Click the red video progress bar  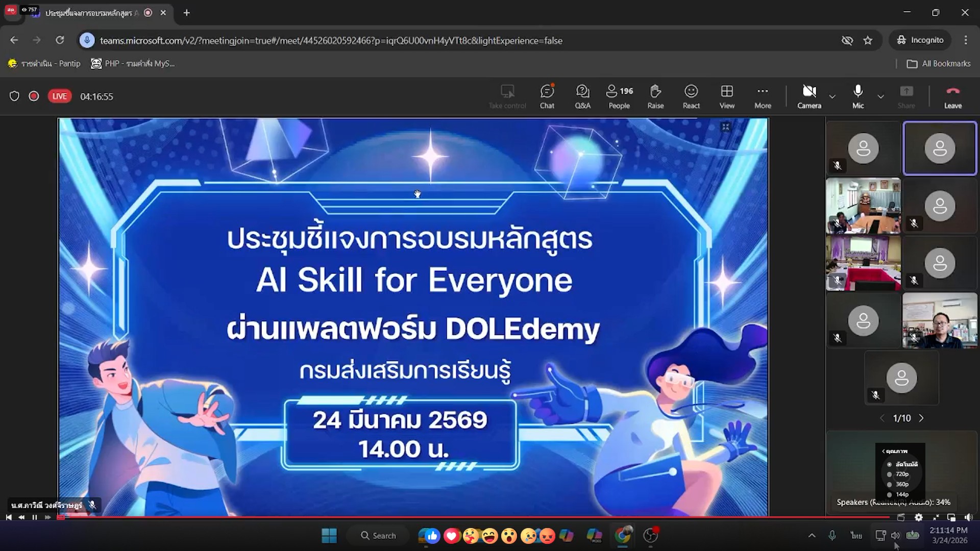pos(459,517)
